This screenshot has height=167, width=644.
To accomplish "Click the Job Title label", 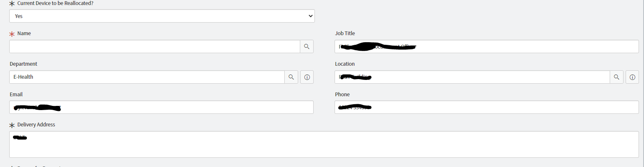I will (x=345, y=33).
